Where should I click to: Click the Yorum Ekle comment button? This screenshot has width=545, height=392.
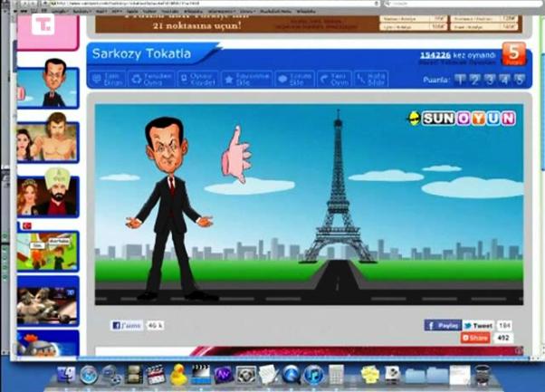295,80
